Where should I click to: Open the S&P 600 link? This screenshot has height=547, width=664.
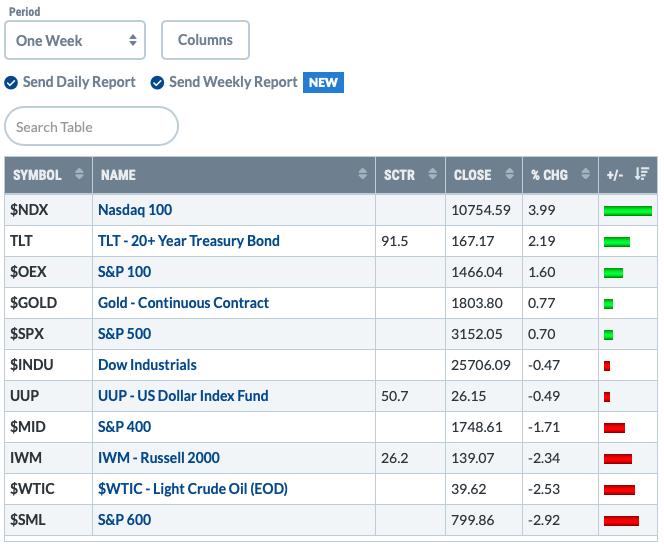(x=124, y=520)
